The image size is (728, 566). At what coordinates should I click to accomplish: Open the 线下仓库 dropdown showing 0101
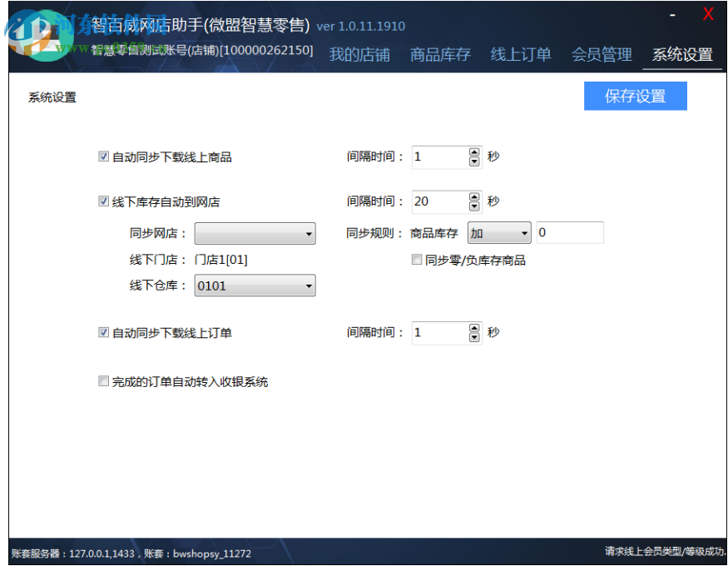pos(255,285)
